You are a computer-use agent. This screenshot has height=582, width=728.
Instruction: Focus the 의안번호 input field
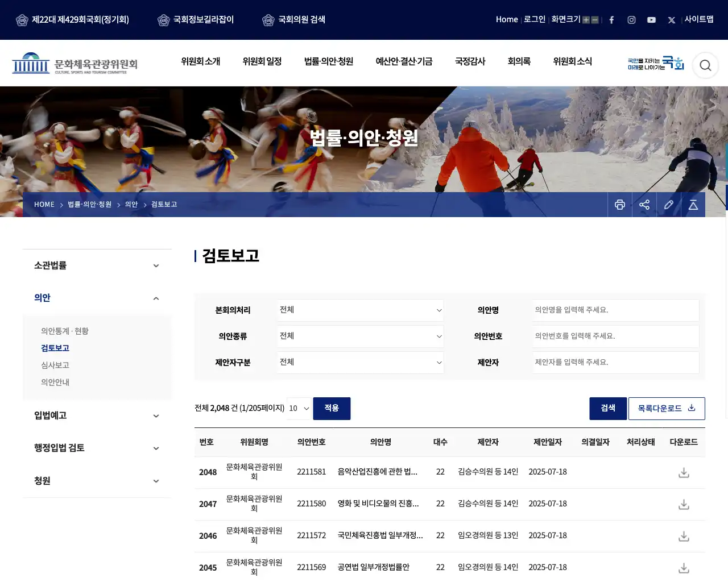(616, 336)
